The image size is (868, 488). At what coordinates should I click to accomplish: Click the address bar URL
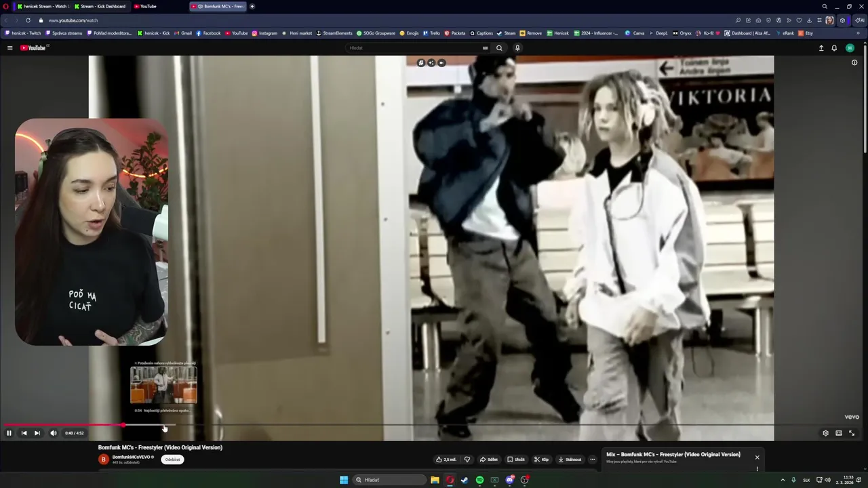pyautogui.click(x=73, y=20)
